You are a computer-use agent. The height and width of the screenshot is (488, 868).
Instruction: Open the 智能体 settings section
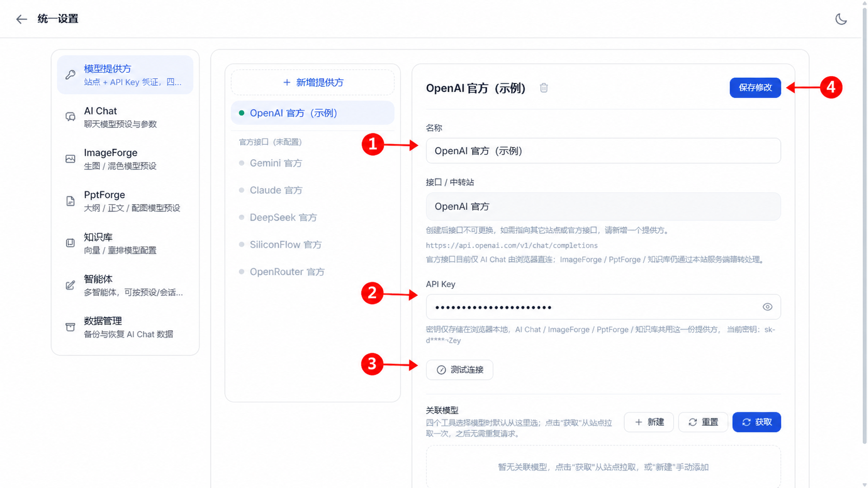point(125,285)
